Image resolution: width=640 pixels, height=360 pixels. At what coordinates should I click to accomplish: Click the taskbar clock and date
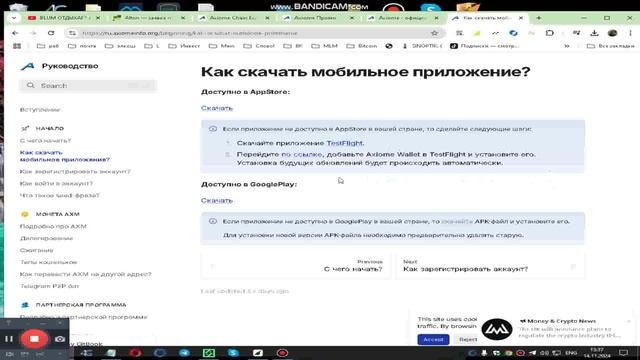(x=597, y=353)
